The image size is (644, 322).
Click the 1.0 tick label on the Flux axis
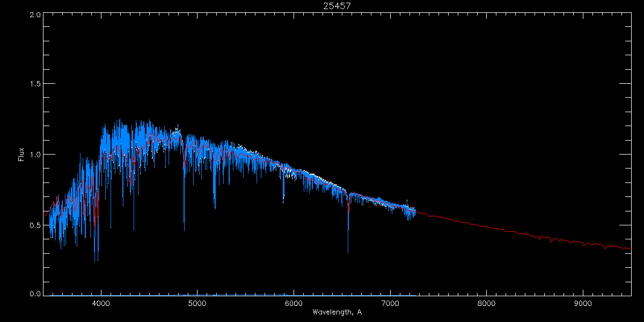(35, 155)
